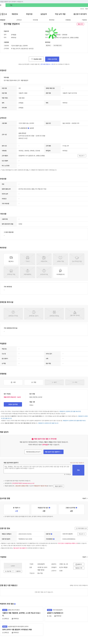Open 더보기 next to 입사지원 현황
The width and height of the screenshot is (88, 644).
[x=85, y=499]
